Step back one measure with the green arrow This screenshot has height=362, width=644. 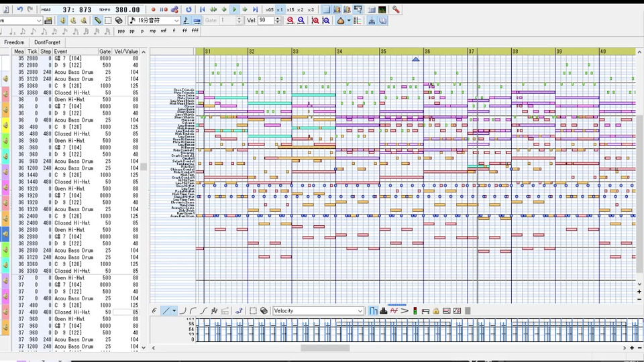(x=224, y=9)
